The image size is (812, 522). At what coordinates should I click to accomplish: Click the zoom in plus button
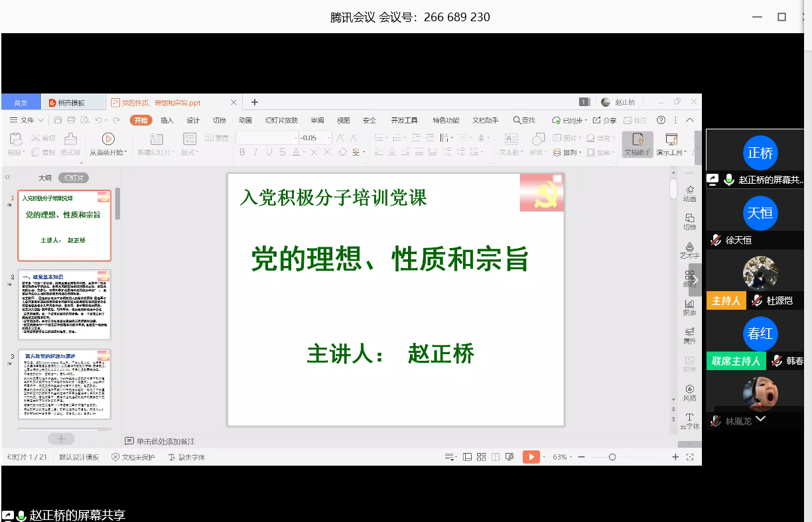point(675,457)
